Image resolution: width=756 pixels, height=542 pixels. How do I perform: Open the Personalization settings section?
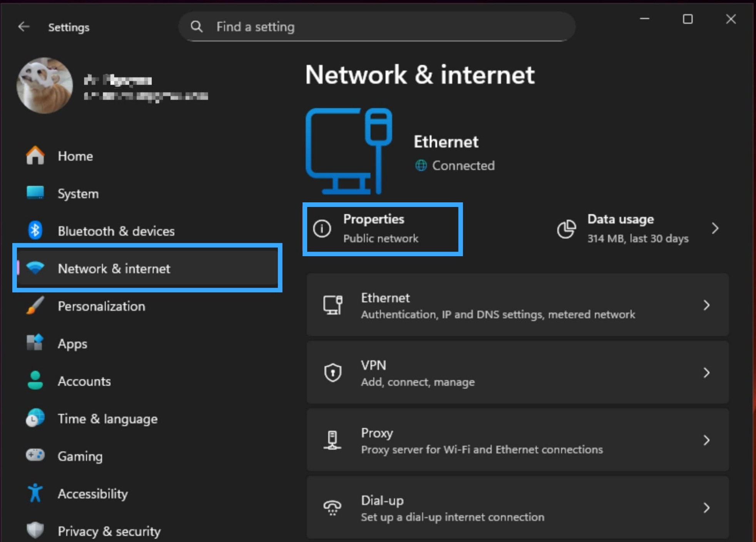(101, 306)
